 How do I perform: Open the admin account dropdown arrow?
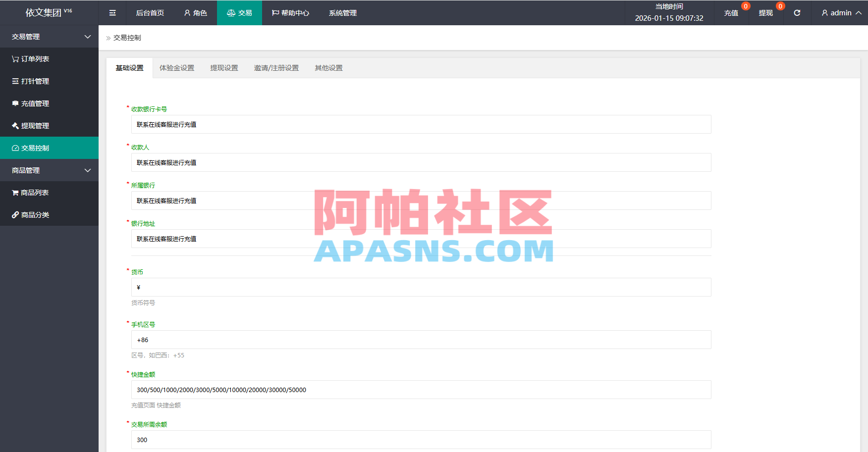click(859, 13)
